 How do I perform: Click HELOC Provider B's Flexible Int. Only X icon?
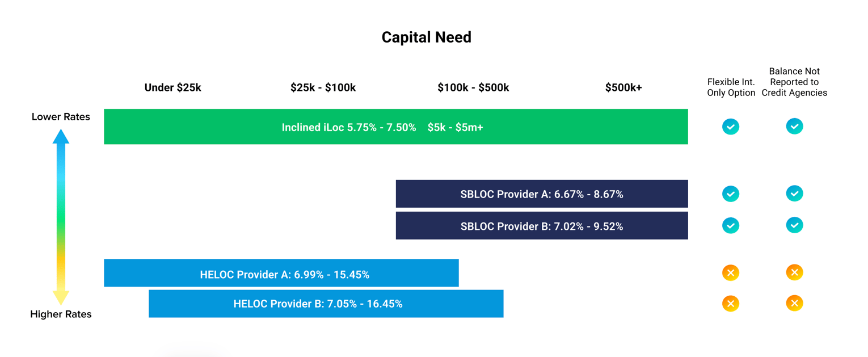(731, 304)
